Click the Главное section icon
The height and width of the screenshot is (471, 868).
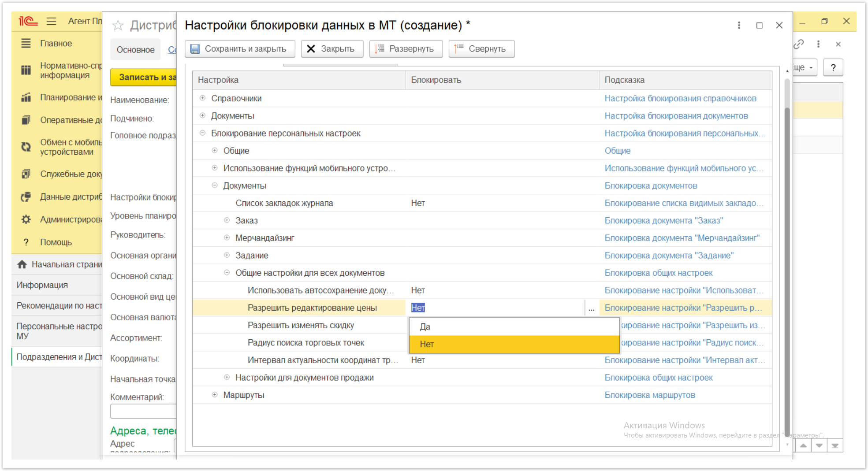[x=26, y=43]
